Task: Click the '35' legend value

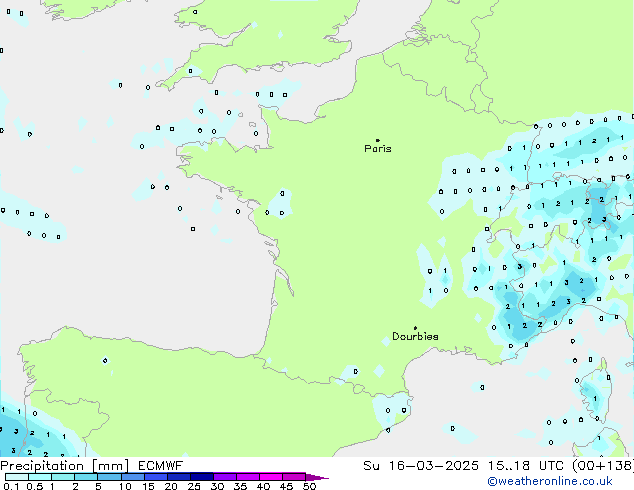Action: [x=240, y=486]
